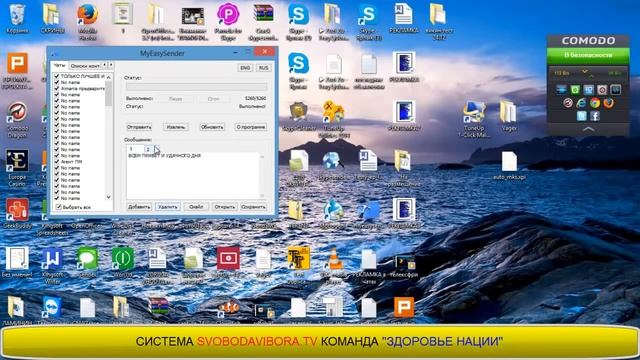The image size is (640, 360).
Task: Open the Смайл picker button
Action: point(196,207)
